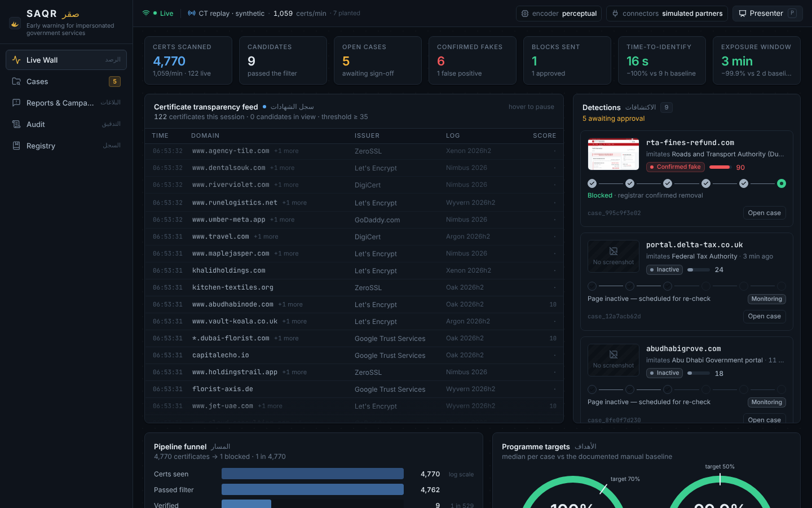Select the www.agency-tile.com certificate row
The width and height of the screenshot is (812, 508).
pos(354,151)
